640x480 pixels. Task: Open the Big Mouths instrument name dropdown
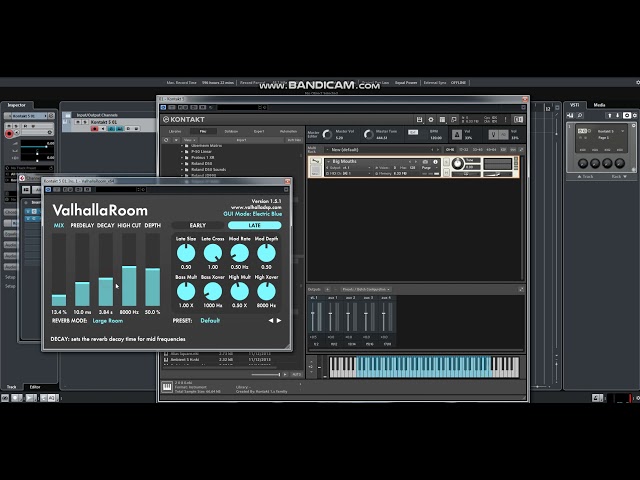[x=328, y=162]
